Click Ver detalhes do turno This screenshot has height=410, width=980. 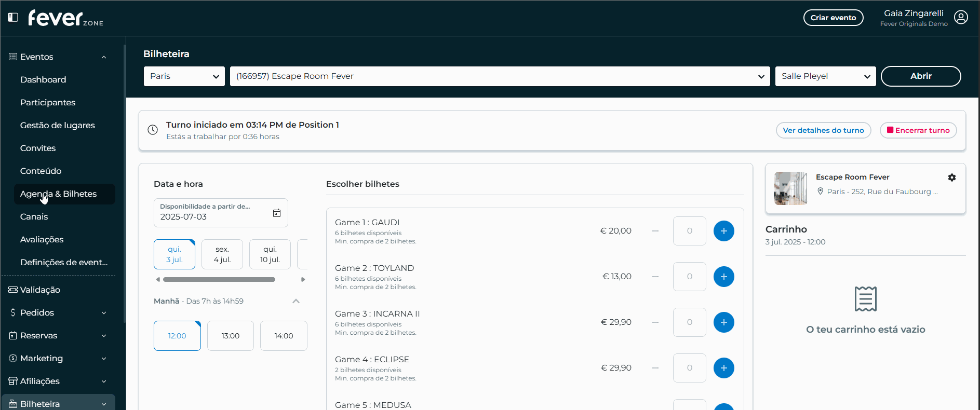point(824,130)
